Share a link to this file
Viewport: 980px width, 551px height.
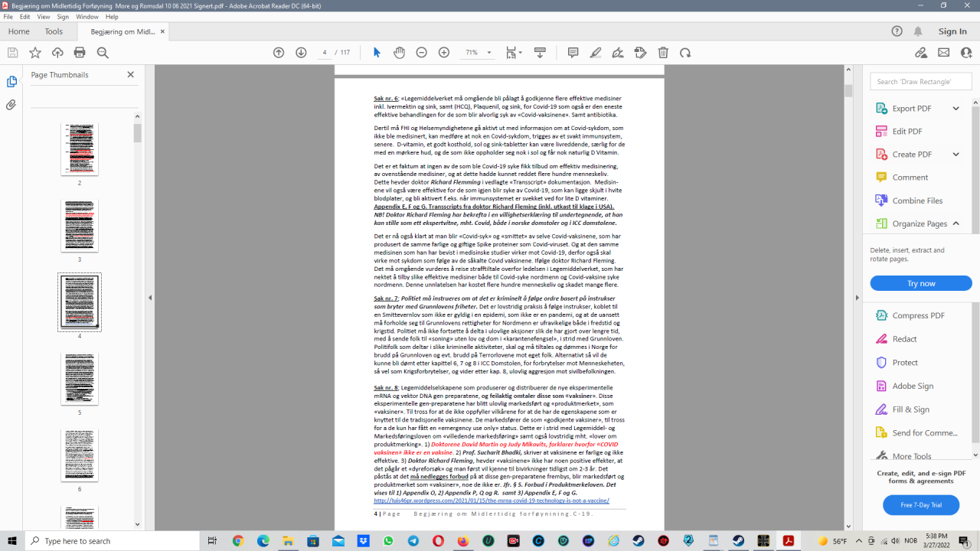point(921,53)
